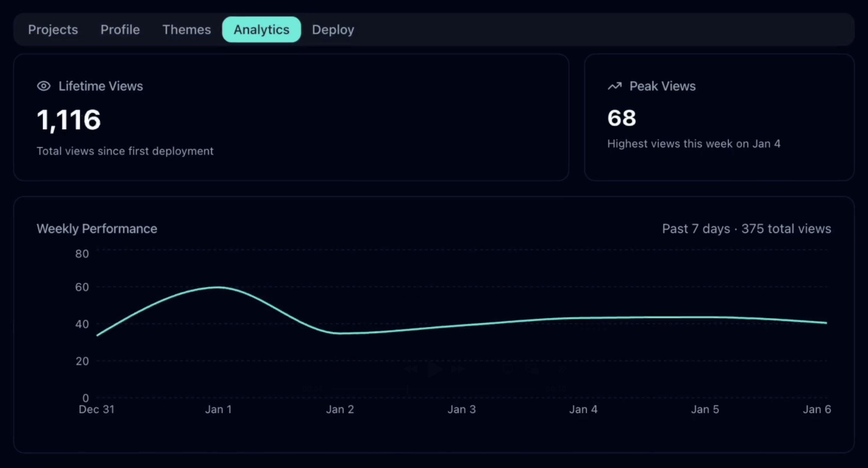Click the Jan 4 axis label on the chart
Viewport: 868px width, 468px height.
click(583, 409)
